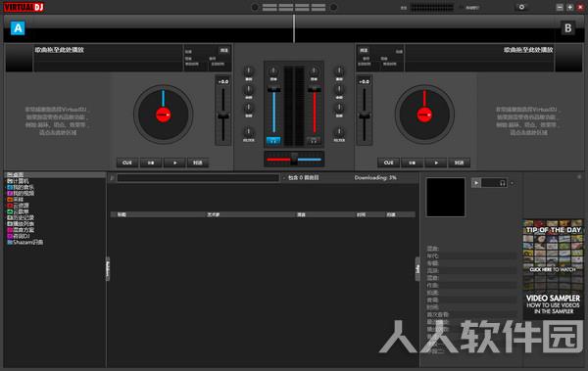Screen dimensions: 588x371
Task: Start playback on deck B
Action: coord(436,162)
